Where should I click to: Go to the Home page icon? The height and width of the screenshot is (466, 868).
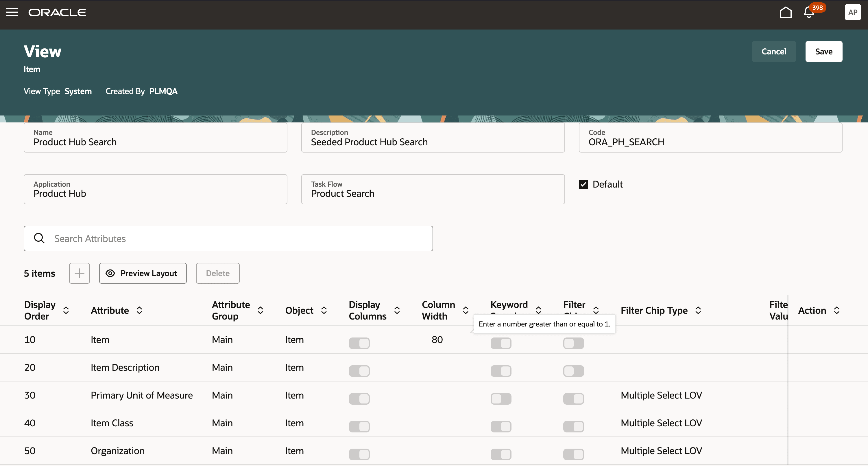click(x=785, y=12)
